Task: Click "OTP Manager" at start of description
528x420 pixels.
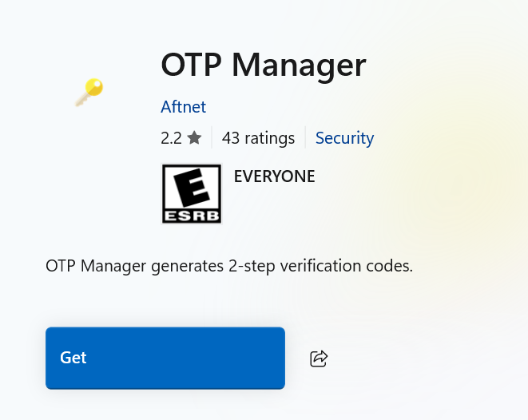Action: 96,266
